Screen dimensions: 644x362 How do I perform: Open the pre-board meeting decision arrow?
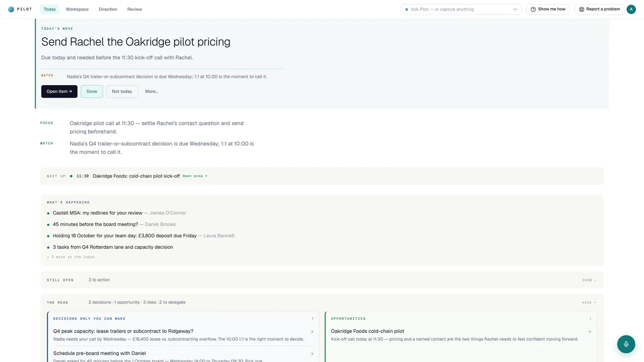(x=312, y=353)
